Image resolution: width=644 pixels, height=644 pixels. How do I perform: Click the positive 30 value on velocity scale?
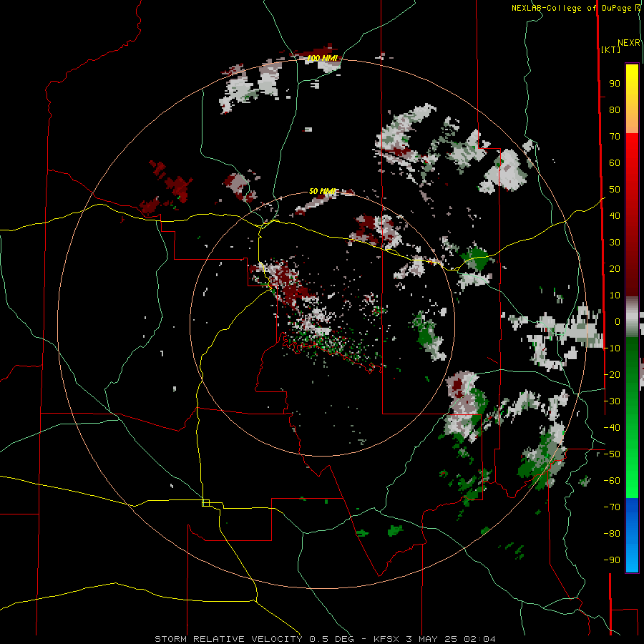(x=615, y=243)
